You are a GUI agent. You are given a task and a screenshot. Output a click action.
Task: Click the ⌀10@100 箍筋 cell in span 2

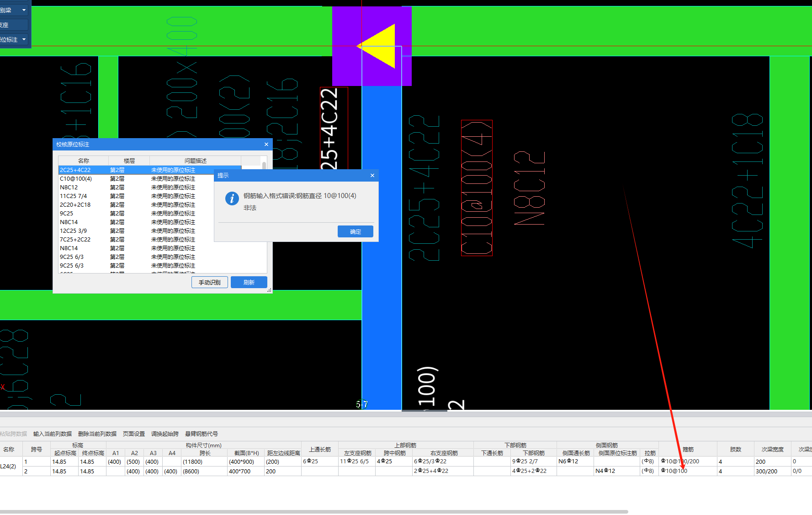[688, 471]
